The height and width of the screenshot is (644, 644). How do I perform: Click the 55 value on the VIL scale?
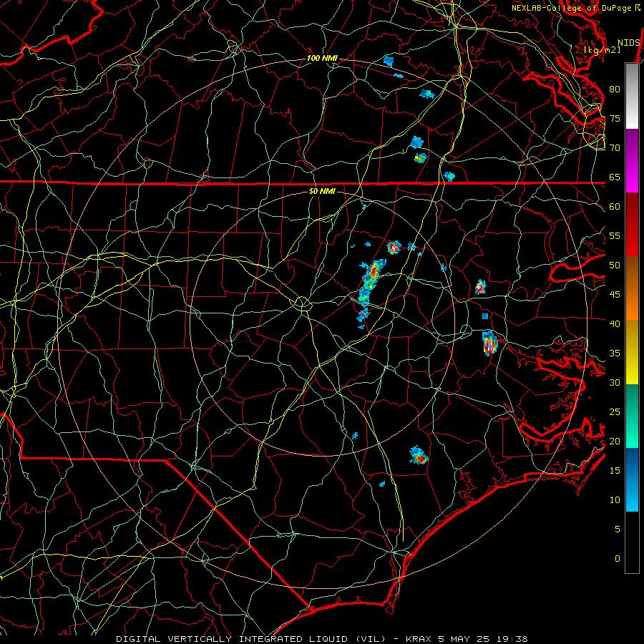tap(615, 235)
